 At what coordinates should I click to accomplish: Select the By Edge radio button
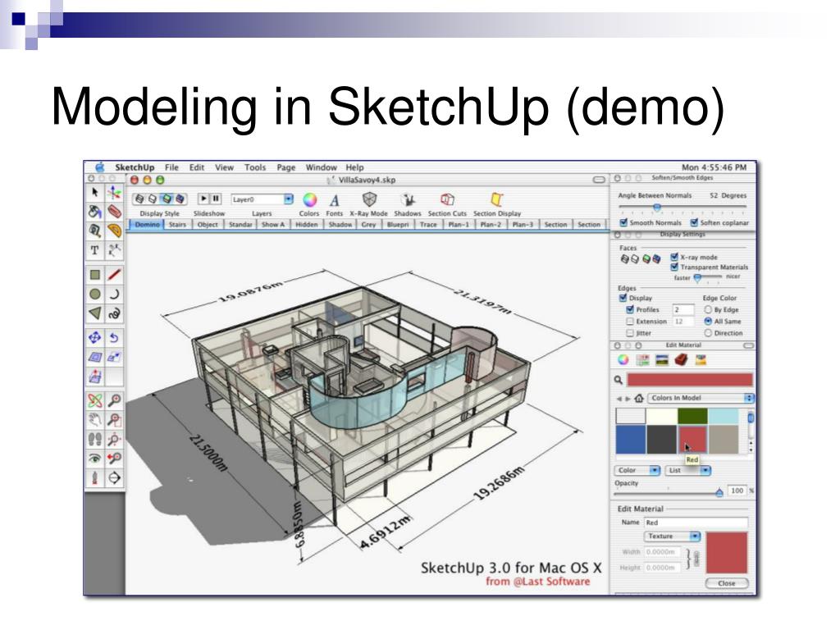[x=708, y=309]
